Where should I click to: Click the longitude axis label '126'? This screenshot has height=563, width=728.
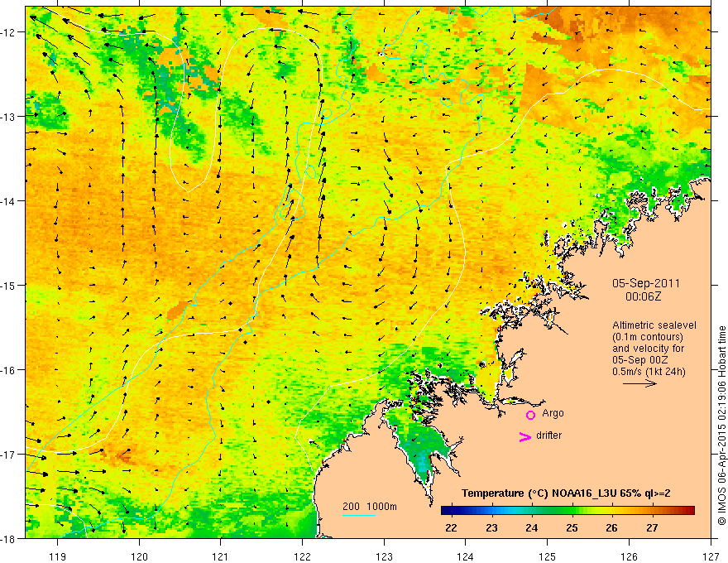(x=629, y=556)
